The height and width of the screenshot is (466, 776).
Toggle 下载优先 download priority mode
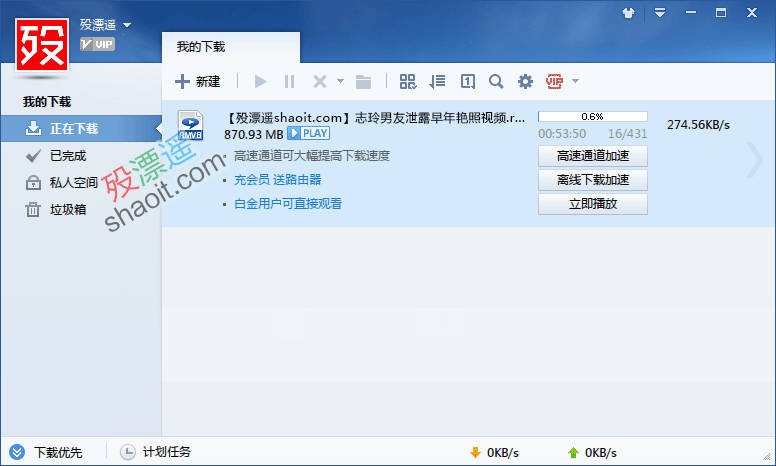click(x=46, y=452)
